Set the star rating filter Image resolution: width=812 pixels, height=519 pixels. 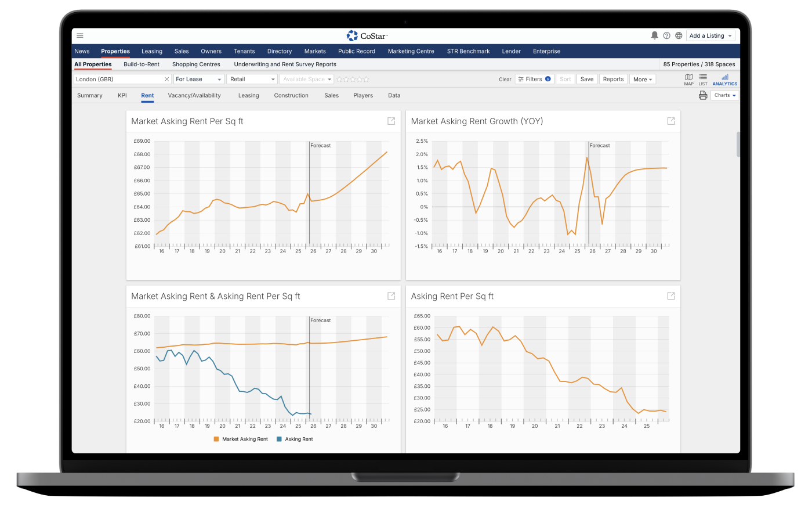click(x=353, y=79)
